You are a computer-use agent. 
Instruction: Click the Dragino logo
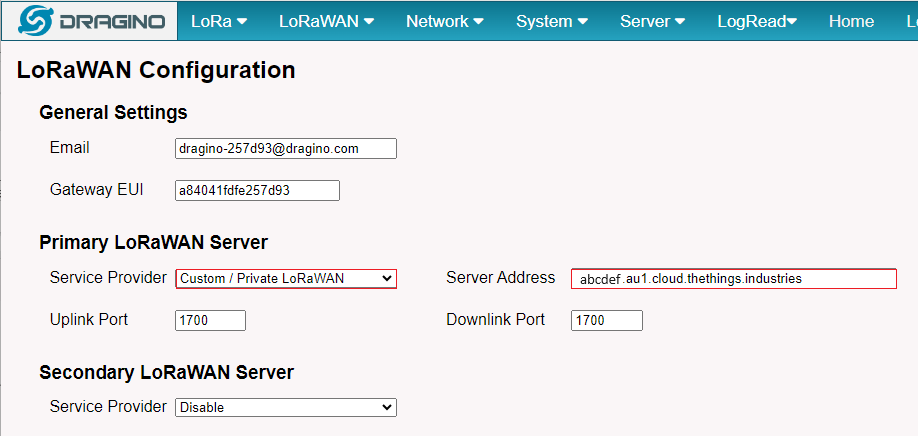click(90, 21)
